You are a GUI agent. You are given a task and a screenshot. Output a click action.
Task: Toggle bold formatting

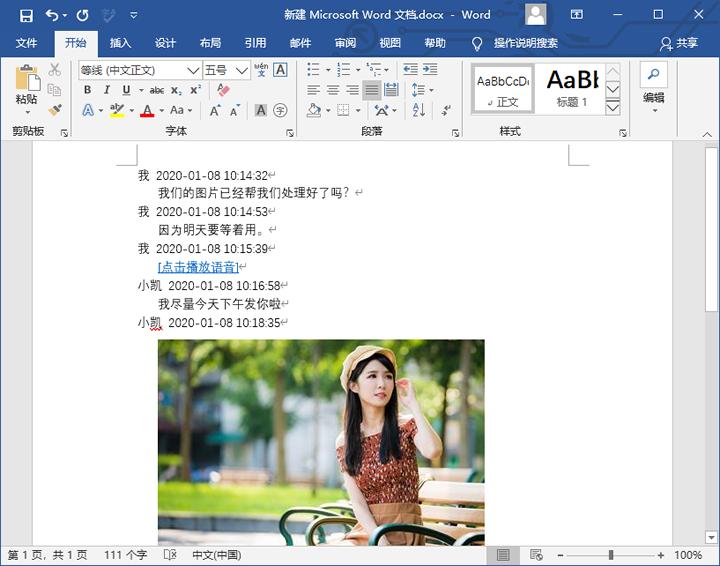pos(88,90)
